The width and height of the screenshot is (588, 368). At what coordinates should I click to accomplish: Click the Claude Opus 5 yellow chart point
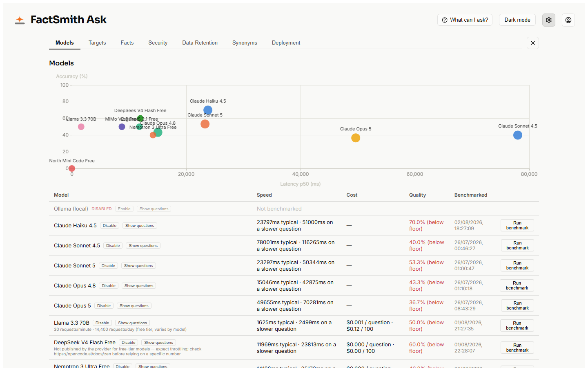coord(356,138)
